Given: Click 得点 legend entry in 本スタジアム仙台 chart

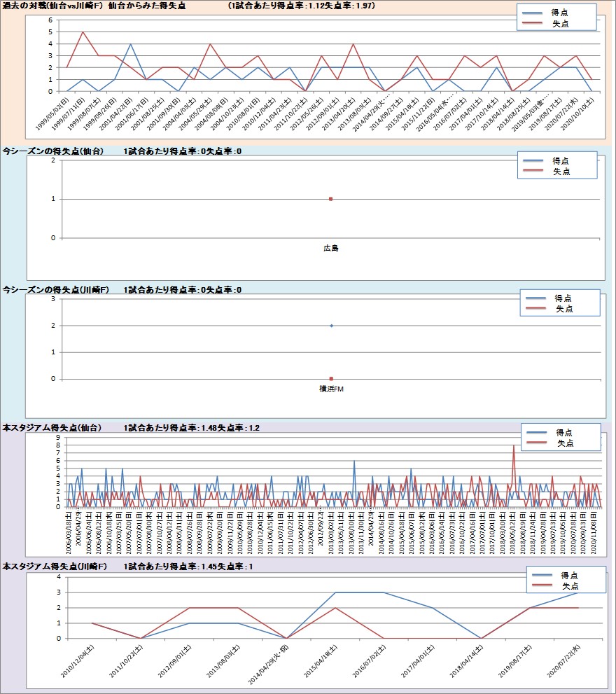Looking at the screenshot, I should pos(565,433).
